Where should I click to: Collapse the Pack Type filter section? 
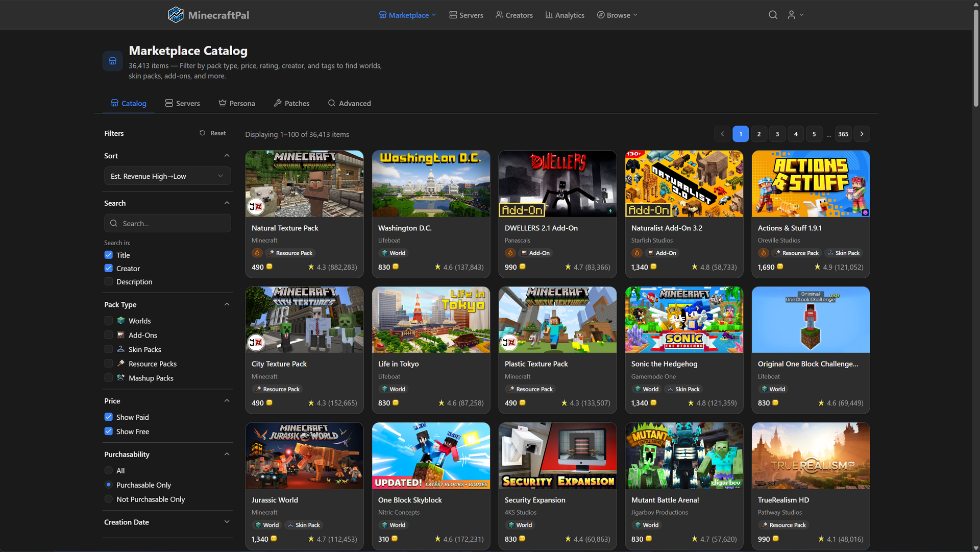coord(227,304)
